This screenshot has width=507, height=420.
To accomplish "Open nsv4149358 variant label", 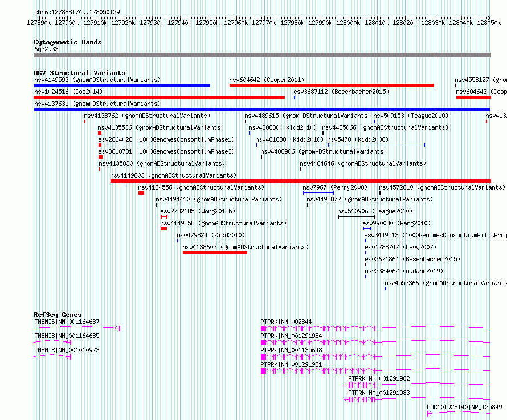I will (x=223, y=223).
